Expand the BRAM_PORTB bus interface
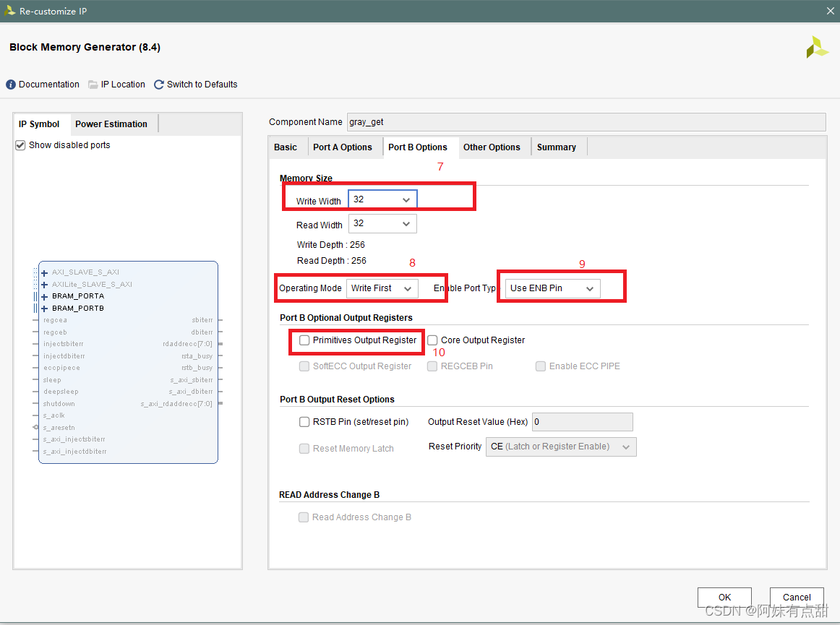 click(45, 309)
